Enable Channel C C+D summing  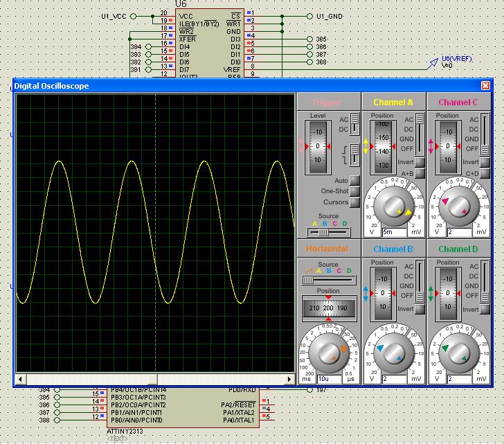click(x=485, y=174)
